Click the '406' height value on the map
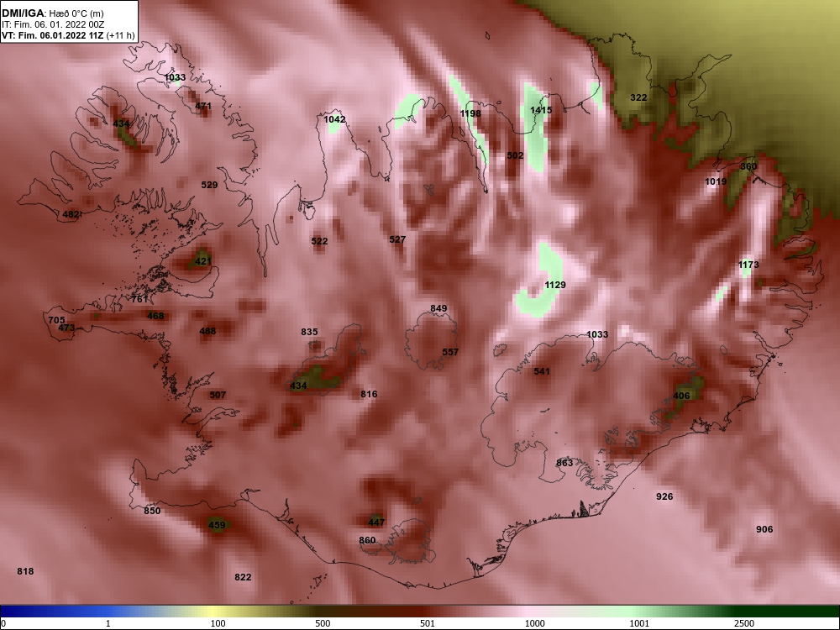Screen dimensions: 840x630 tap(681, 396)
